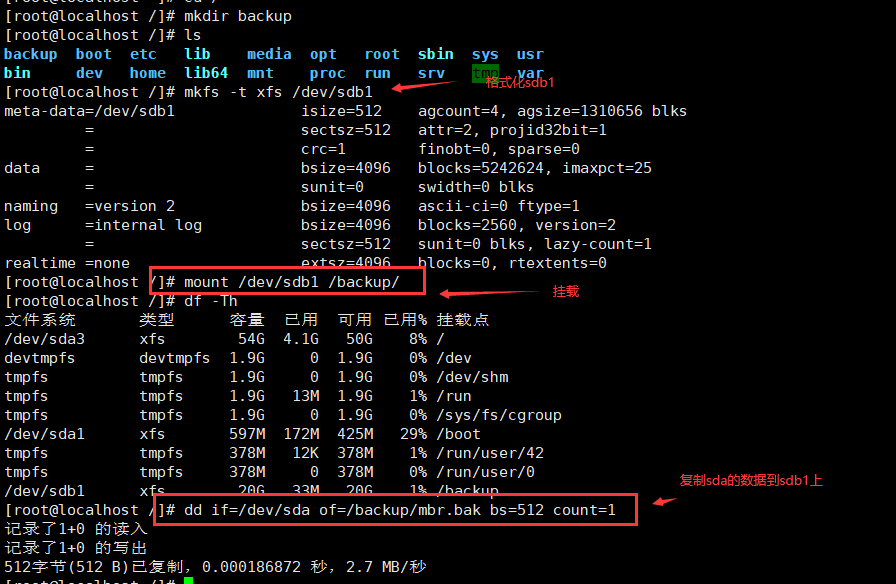Click the '容量' column header

247,319
